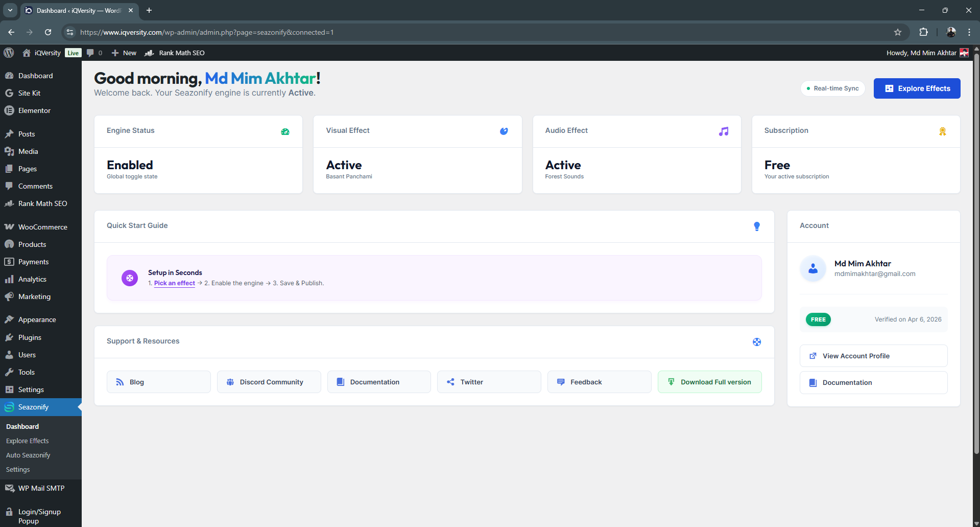Click the purple Setup in Seconds icon
The height and width of the screenshot is (527, 980).
click(130, 278)
